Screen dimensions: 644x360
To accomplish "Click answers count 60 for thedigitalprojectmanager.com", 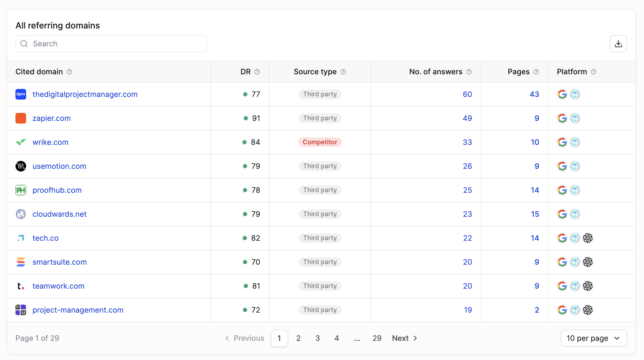I will coord(467,94).
